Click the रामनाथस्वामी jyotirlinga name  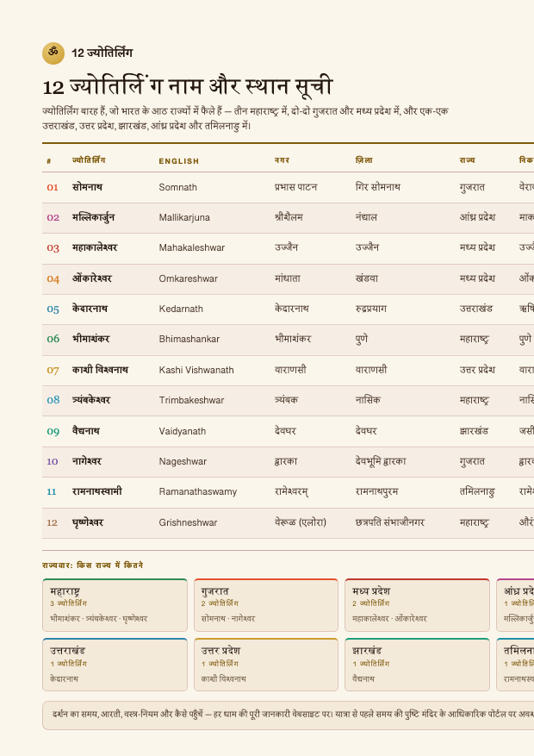tap(97, 491)
